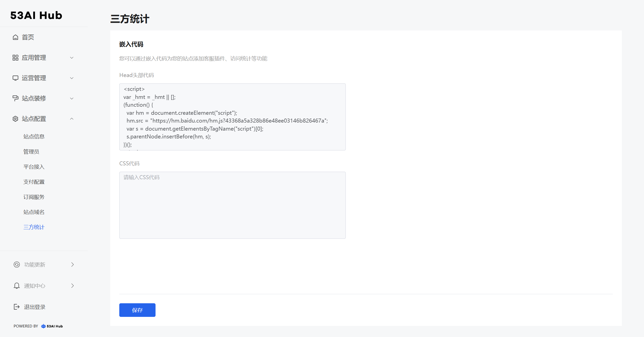Click the getElementsByTagName code line
The image size is (644, 337).
195,129
